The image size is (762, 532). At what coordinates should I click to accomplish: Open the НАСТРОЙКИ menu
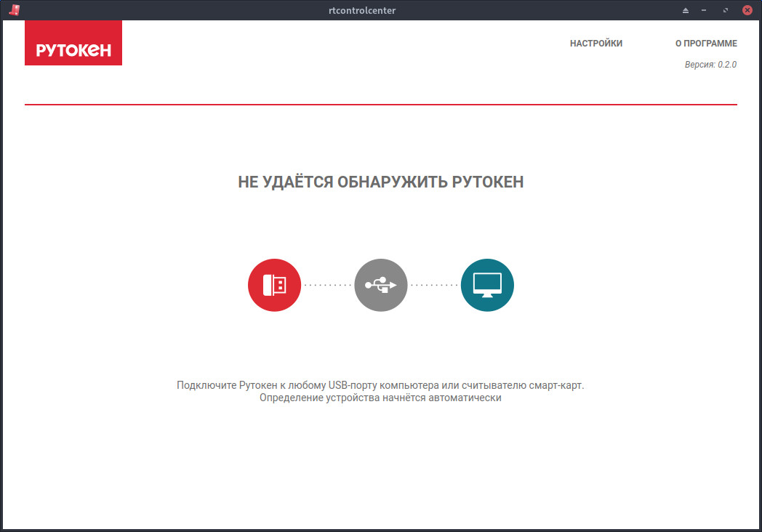595,43
